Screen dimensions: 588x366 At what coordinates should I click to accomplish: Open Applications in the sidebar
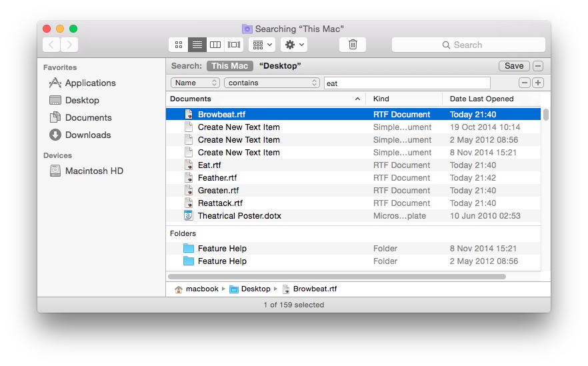(x=83, y=83)
